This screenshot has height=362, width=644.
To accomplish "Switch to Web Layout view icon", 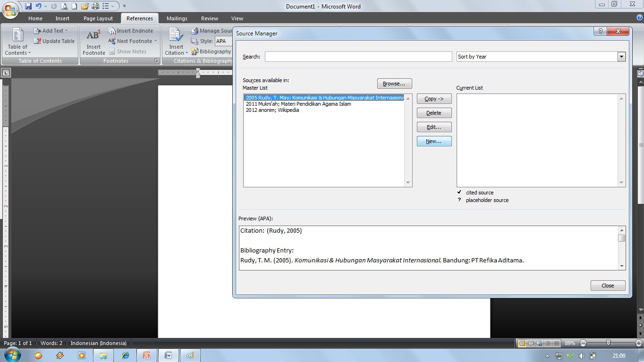I will coord(539,343).
